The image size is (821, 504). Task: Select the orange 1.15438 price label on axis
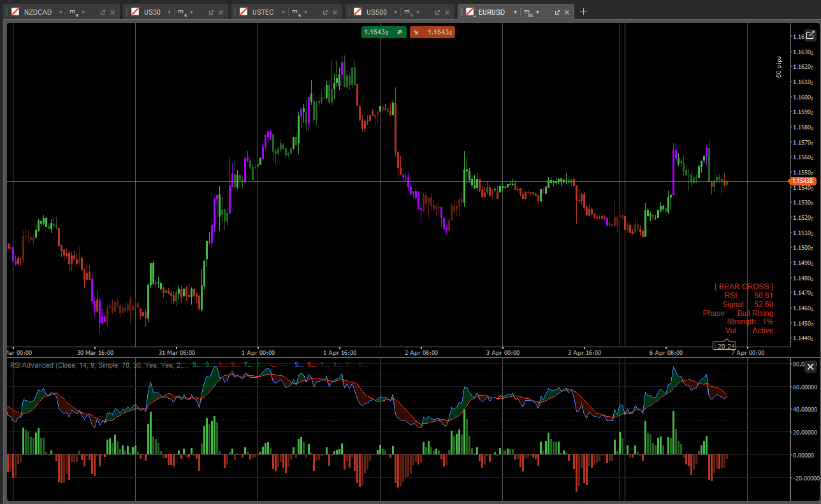point(802,181)
